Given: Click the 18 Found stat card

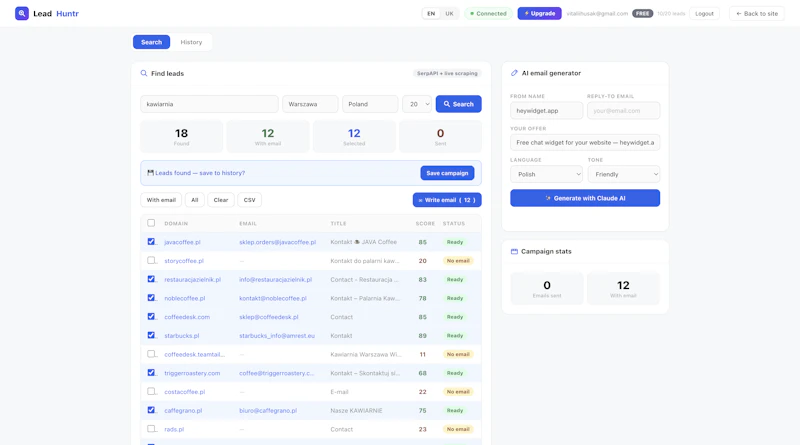Looking at the screenshot, I should [181, 136].
